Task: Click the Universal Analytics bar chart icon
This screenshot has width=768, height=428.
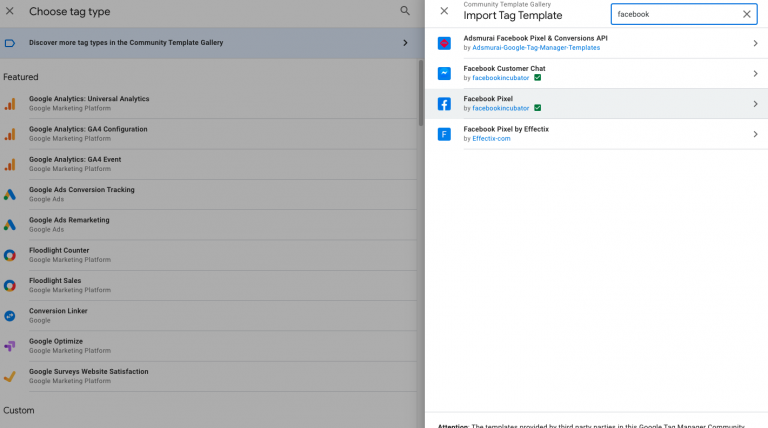Action: (10, 104)
